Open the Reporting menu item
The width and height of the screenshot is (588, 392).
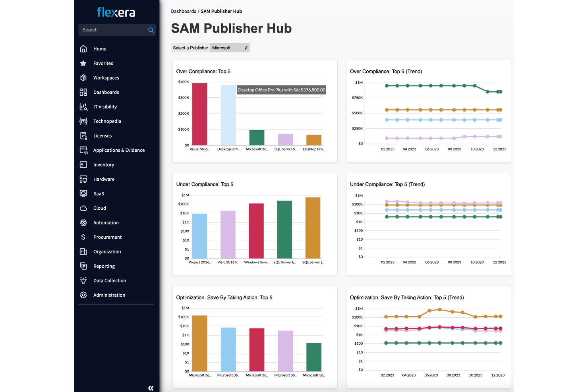click(104, 266)
